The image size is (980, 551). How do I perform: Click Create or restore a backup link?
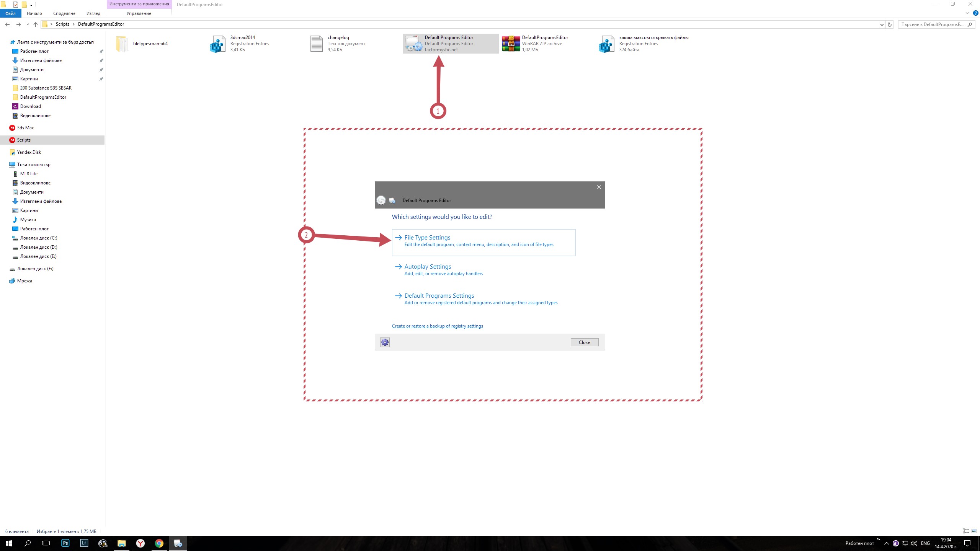pyautogui.click(x=437, y=326)
